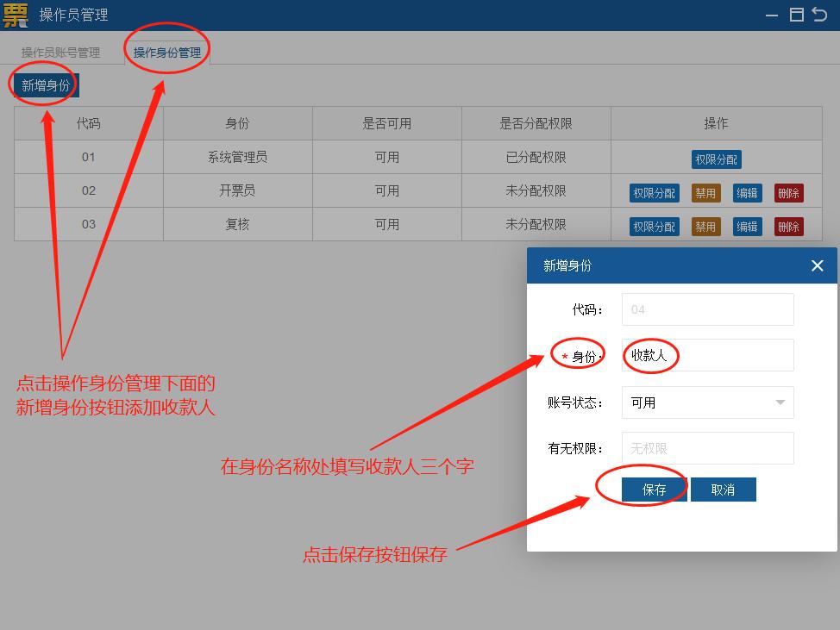Click the 票 application logo icon
Viewport: 840px width, 630px height.
coord(16,15)
